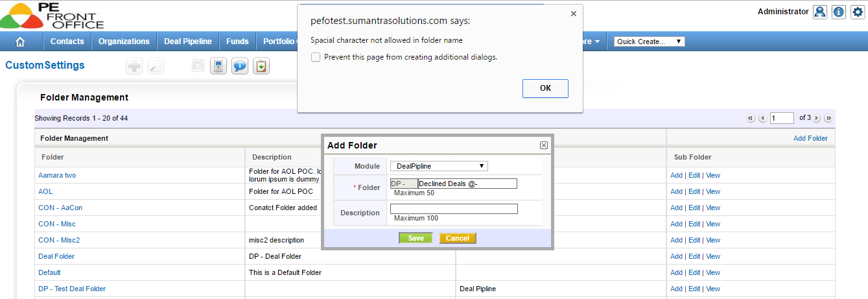Viewport: 868px width, 299px height.
Task: Click the green Save button
Action: 416,238
